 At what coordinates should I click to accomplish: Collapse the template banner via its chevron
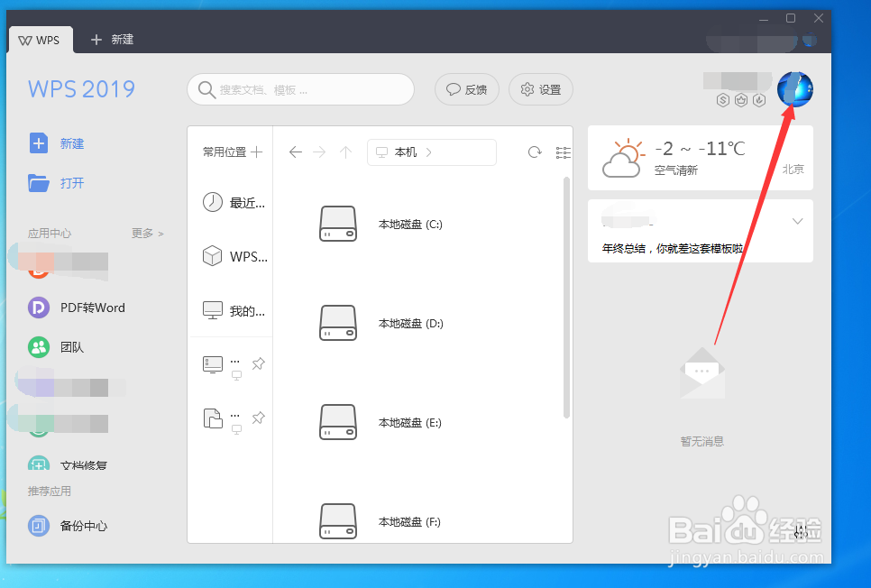pyautogui.click(x=797, y=220)
